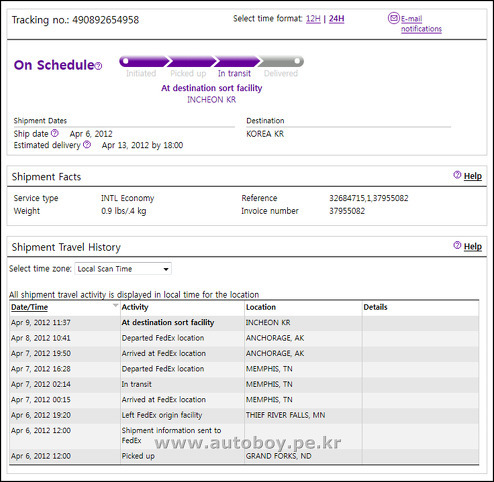The width and height of the screenshot is (494, 482).
Task: Click the Picked up progress segment
Action: click(191, 62)
